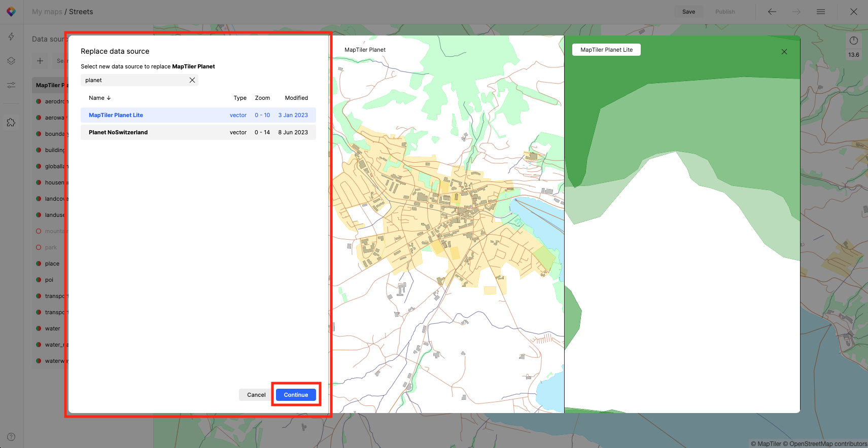Open the layers panel icon

coord(11,61)
